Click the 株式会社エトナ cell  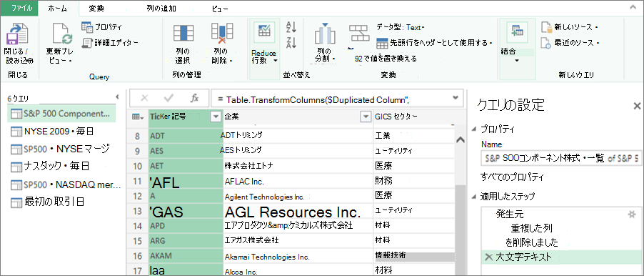coord(298,166)
